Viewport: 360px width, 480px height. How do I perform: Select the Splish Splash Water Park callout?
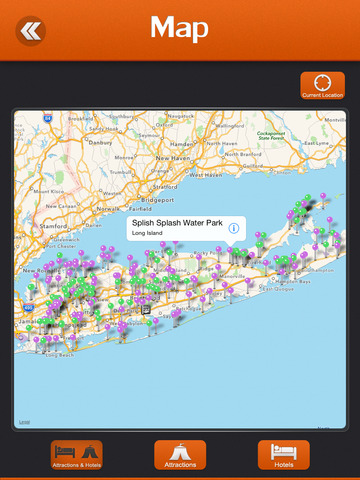186,228
